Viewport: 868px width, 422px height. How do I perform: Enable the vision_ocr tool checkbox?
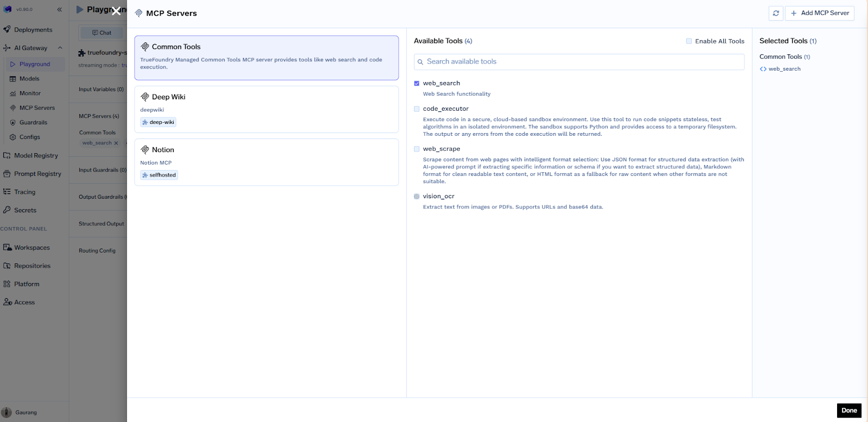(417, 196)
